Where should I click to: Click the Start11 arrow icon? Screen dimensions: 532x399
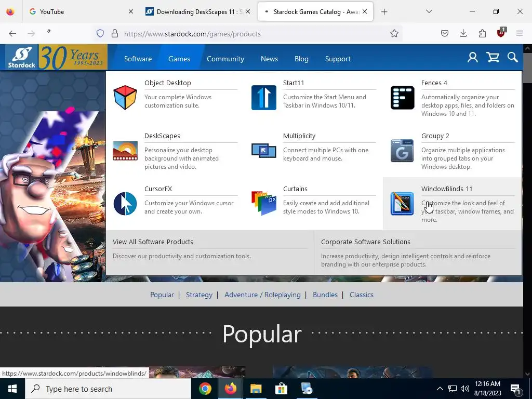click(263, 98)
